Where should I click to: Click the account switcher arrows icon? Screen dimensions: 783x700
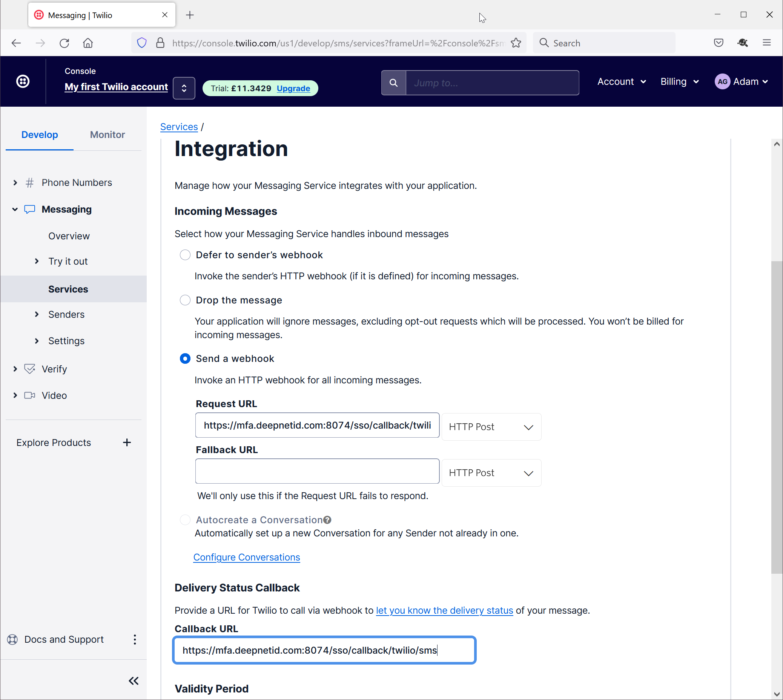(184, 88)
